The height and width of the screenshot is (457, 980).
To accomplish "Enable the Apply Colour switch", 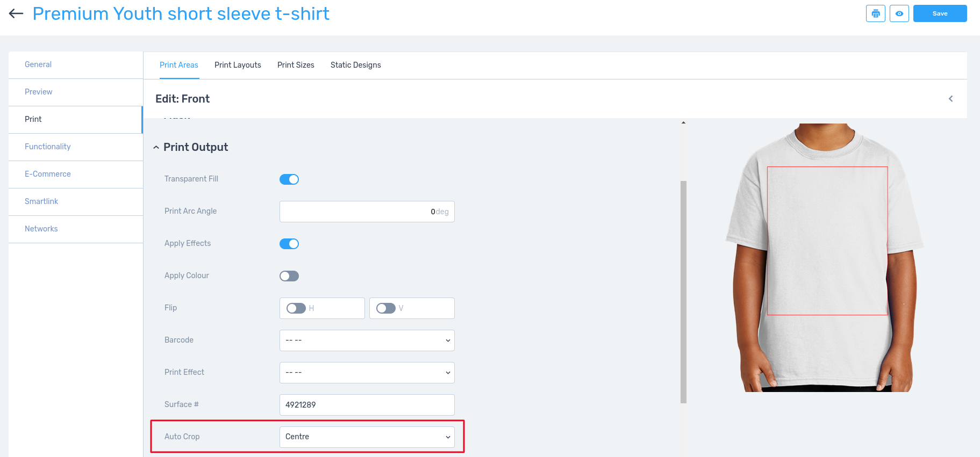I will tap(289, 276).
